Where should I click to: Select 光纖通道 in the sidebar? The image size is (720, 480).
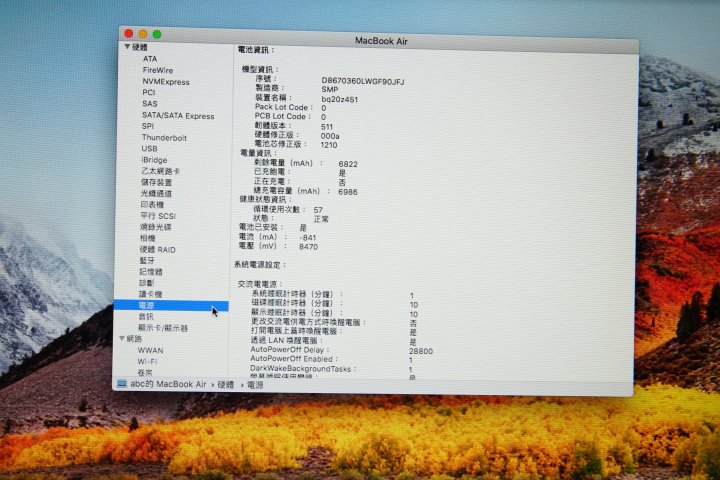(x=156, y=193)
